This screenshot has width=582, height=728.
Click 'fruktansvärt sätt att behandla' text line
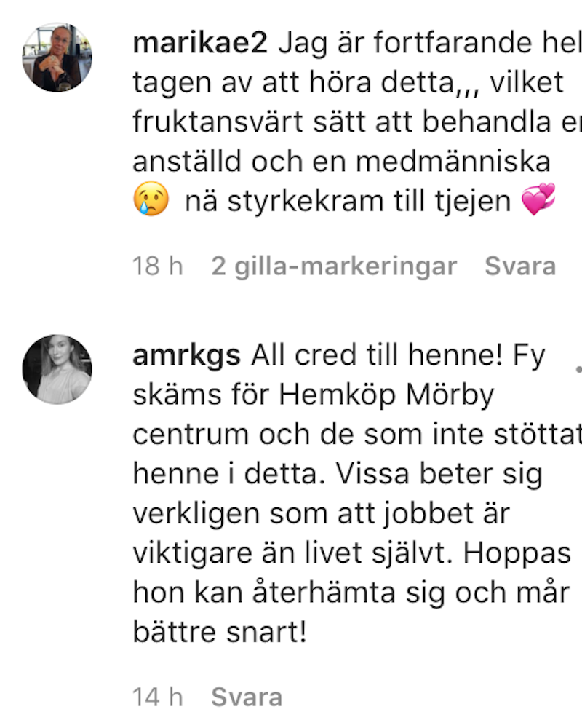342,122
